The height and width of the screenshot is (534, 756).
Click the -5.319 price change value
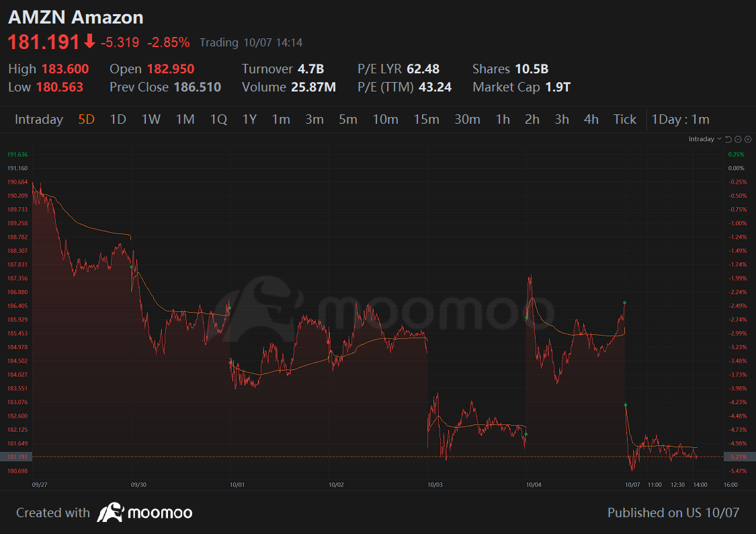tap(120, 42)
